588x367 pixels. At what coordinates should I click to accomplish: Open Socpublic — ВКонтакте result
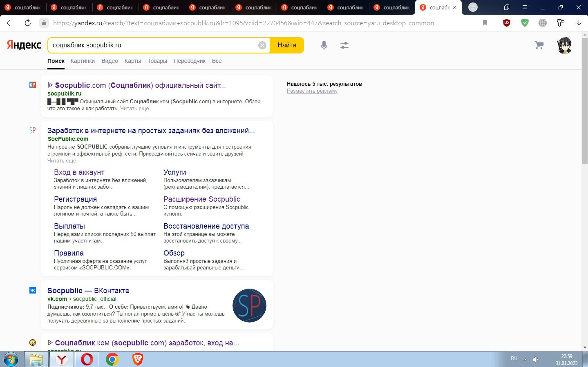(x=88, y=291)
